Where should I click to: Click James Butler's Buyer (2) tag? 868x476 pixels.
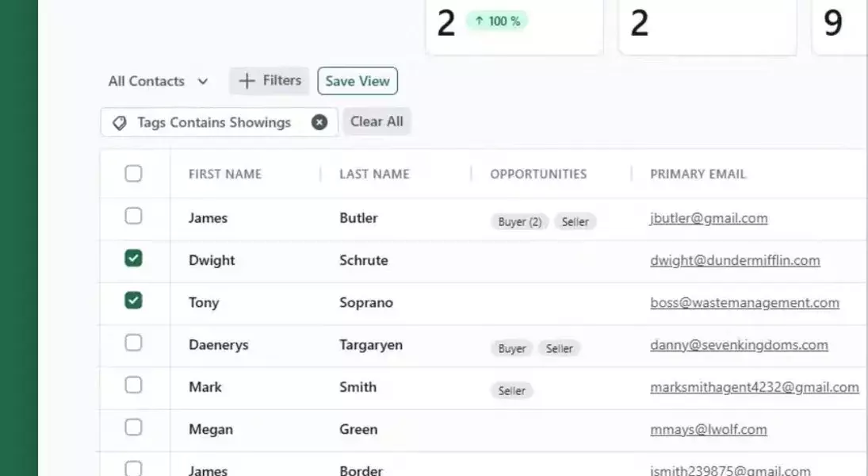tap(519, 222)
